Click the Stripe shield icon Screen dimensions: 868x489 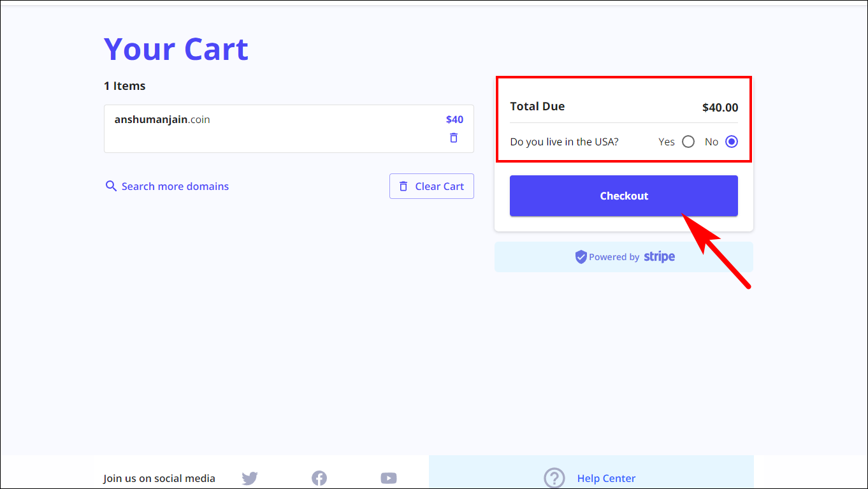click(581, 257)
